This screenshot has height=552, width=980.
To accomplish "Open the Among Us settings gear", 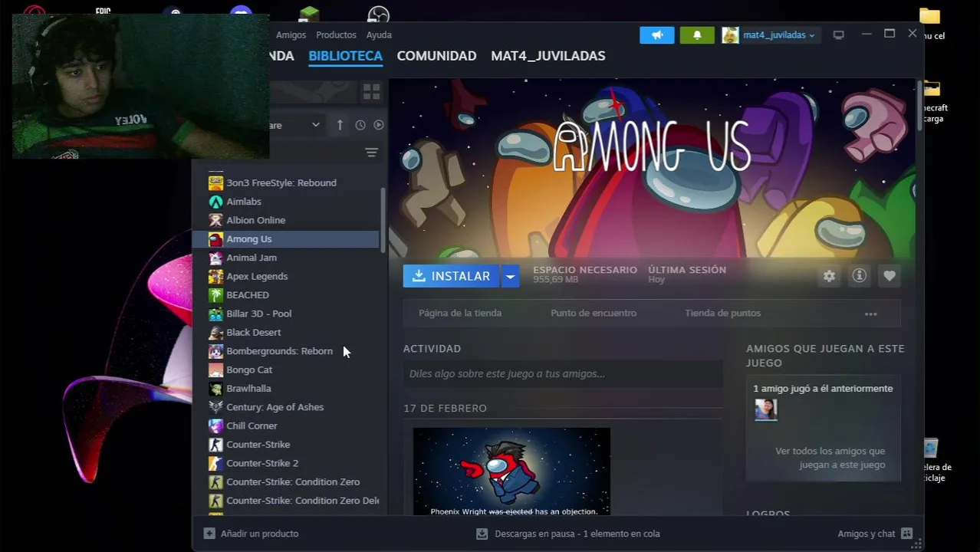I will click(x=829, y=276).
